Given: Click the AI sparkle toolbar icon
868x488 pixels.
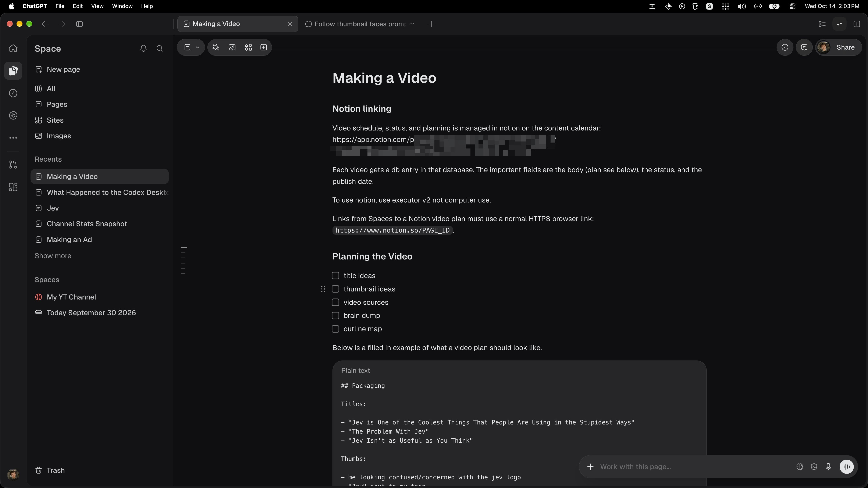Looking at the screenshot, I should 216,47.
